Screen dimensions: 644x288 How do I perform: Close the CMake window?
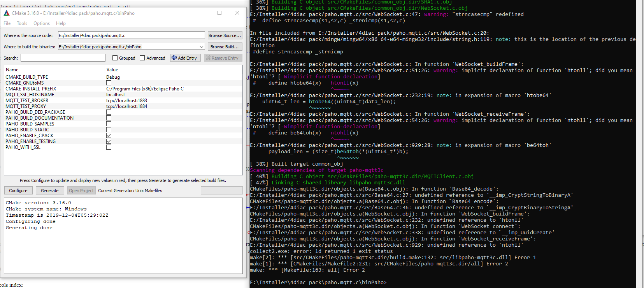pyautogui.click(x=237, y=13)
